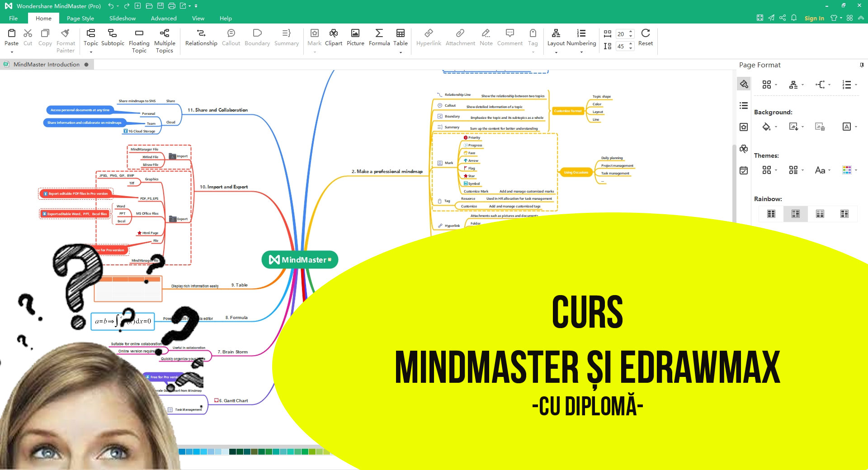Click the Multiple Topics tool

point(165,41)
